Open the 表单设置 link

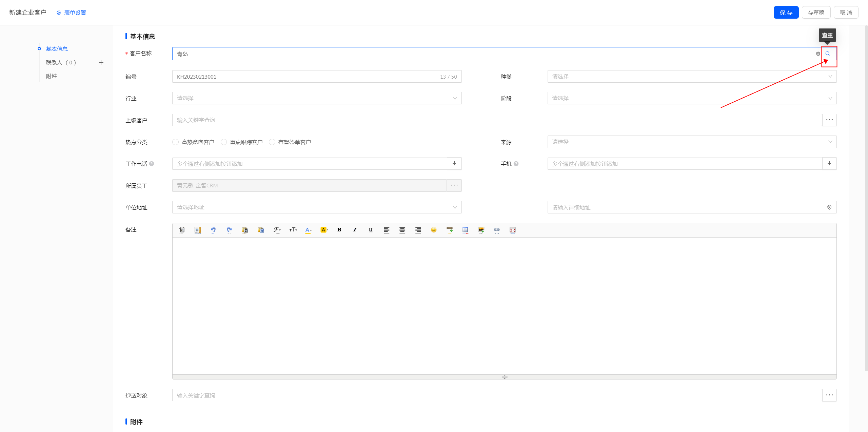75,13
